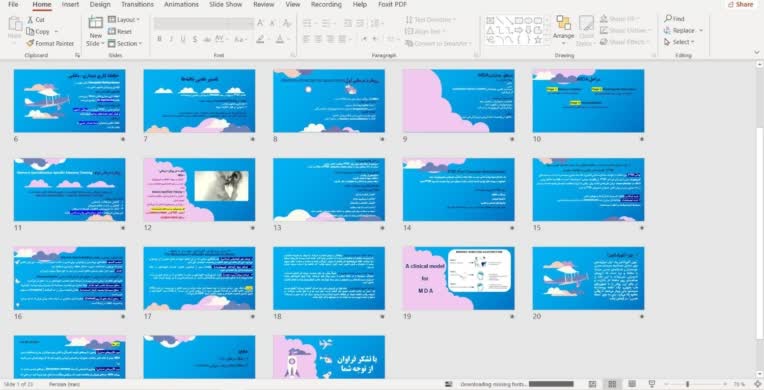
Task: Select the final thank-you slide thumbnail
Action: tap(329, 357)
